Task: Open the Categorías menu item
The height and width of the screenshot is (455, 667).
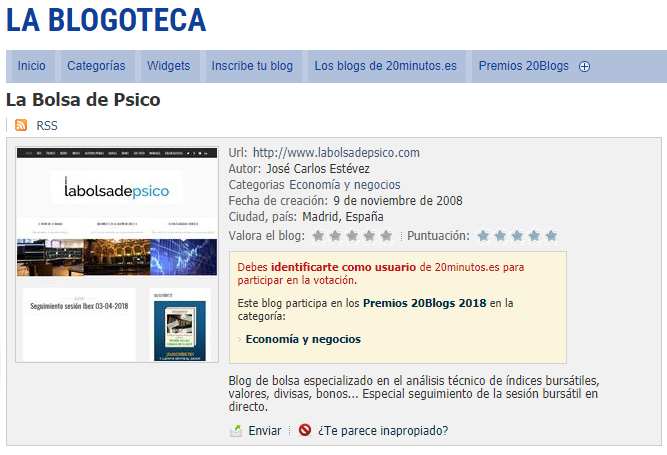Action: pos(96,66)
